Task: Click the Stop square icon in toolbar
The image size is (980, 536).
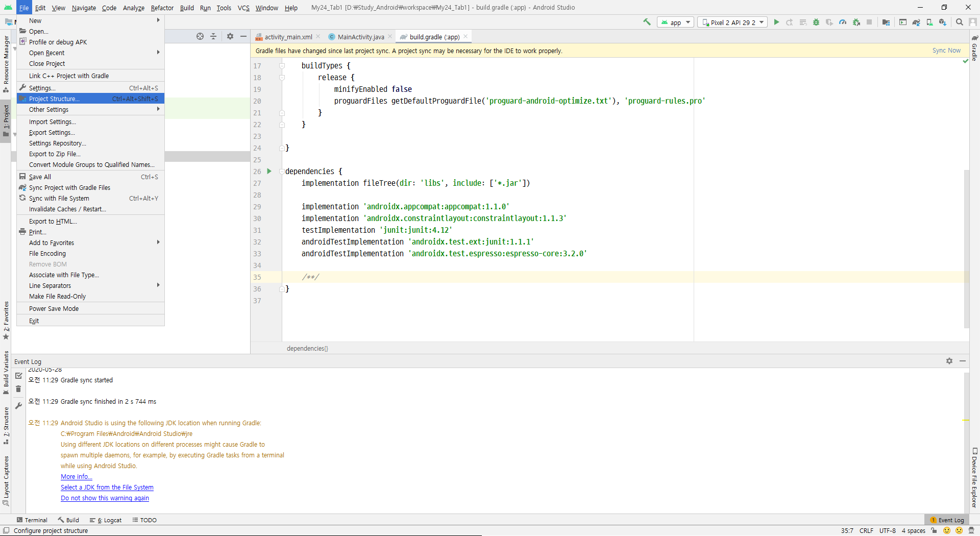Action: (869, 22)
